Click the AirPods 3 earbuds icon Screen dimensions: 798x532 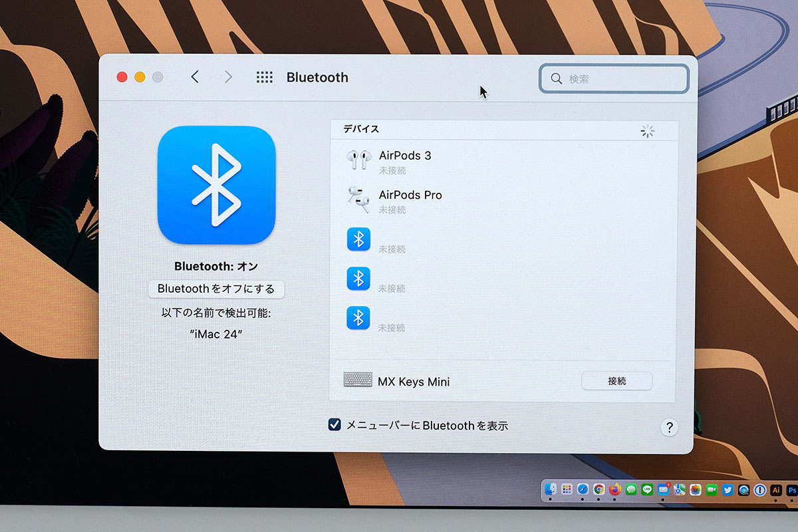[359, 160]
